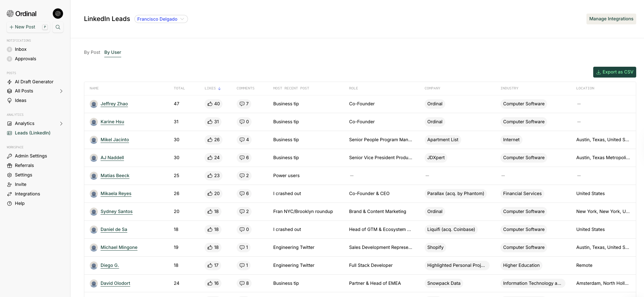
Task: Click 'Remote' location text
Action: pyautogui.click(x=584, y=266)
